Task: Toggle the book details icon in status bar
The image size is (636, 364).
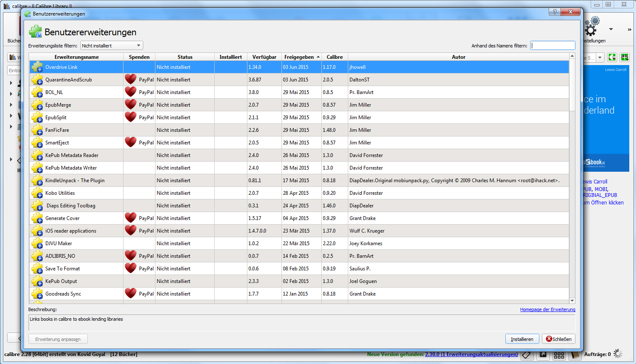Action: (575, 355)
